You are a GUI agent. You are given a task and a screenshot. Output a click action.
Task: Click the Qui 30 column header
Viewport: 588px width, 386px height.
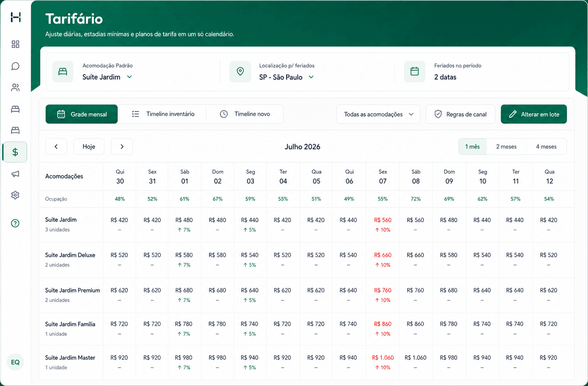pos(120,177)
